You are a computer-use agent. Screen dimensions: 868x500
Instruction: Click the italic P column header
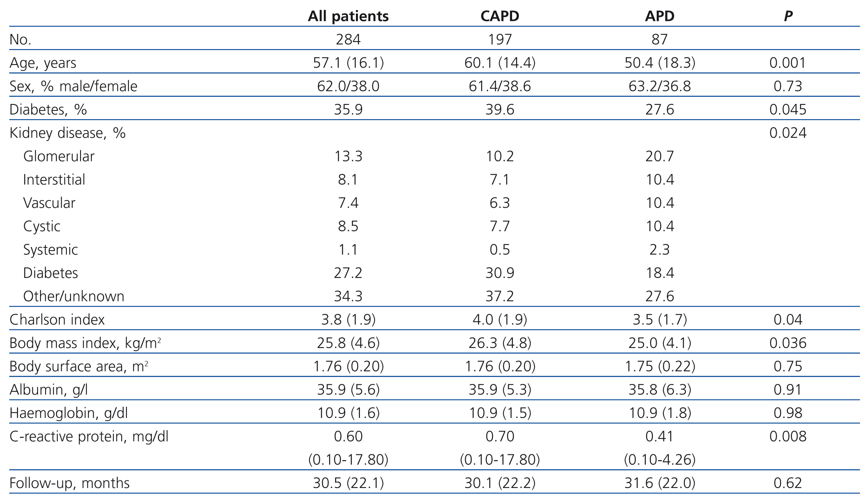[x=788, y=16]
